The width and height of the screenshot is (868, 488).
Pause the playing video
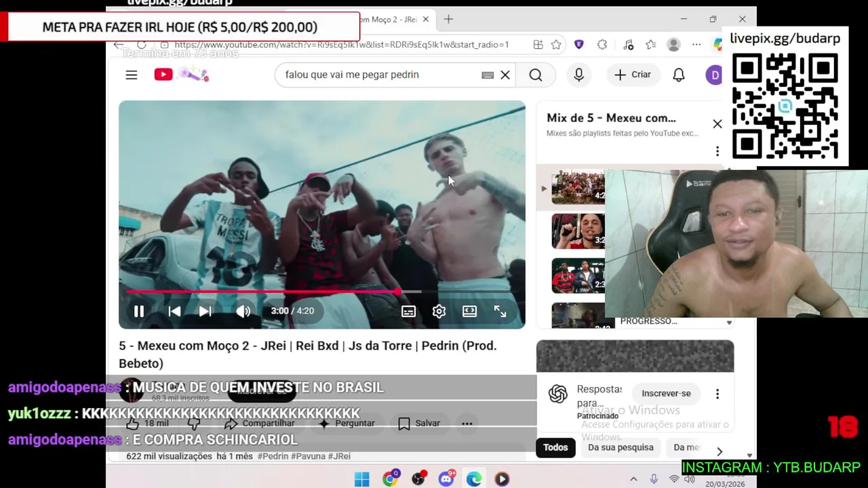(139, 311)
